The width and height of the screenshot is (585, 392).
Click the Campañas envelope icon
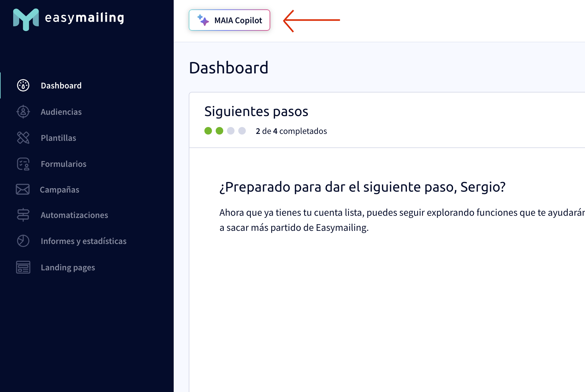[23, 189]
